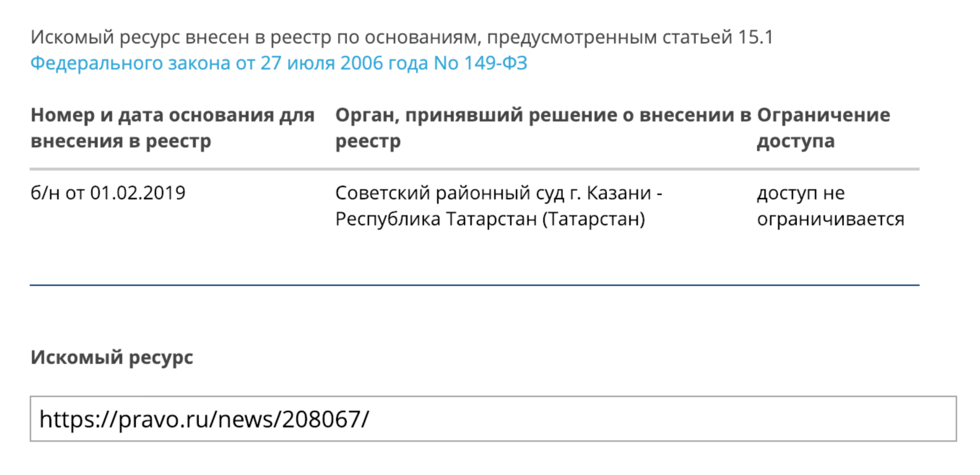Click "Советский районный суд г. Казани" cell text

pyautogui.click(x=499, y=193)
